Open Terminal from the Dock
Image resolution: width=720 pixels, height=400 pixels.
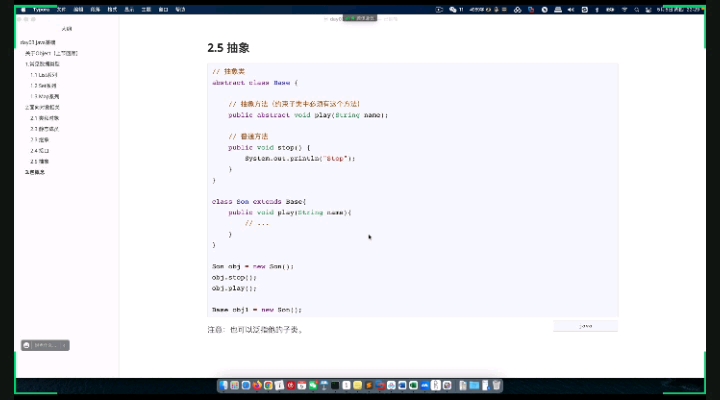pos(335,385)
